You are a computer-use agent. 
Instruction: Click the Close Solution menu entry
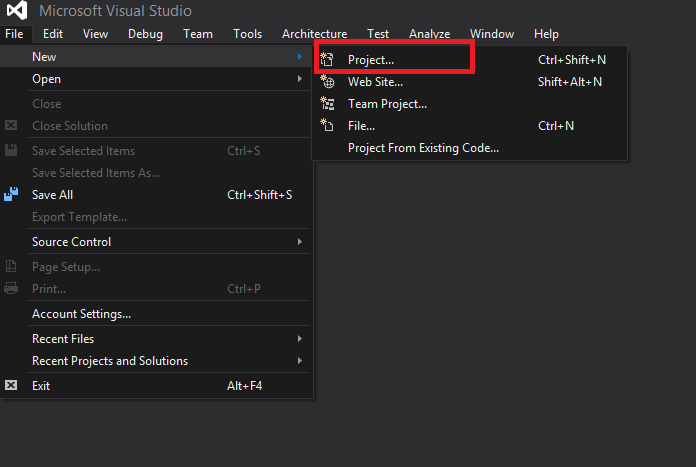coord(155,126)
